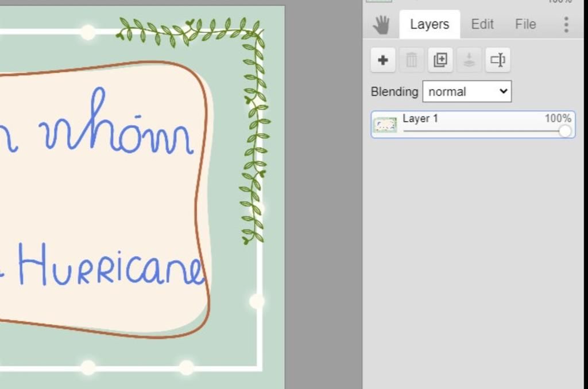The width and height of the screenshot is (588, 389).
Task: Click the 'Blending' label text
Action: click(394, 92)
